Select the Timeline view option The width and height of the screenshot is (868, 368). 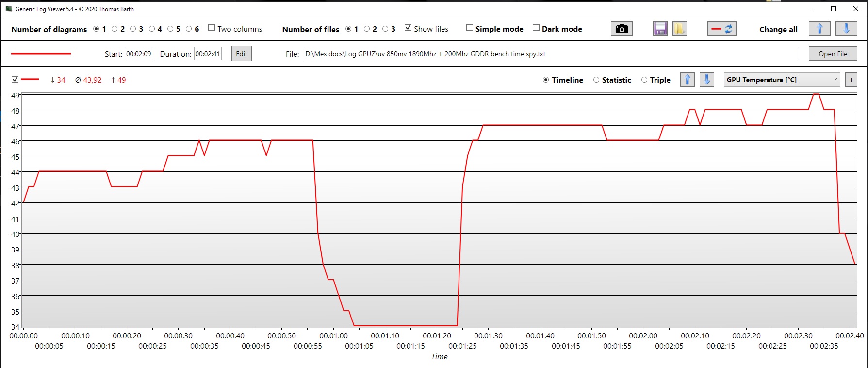(546, 80)
